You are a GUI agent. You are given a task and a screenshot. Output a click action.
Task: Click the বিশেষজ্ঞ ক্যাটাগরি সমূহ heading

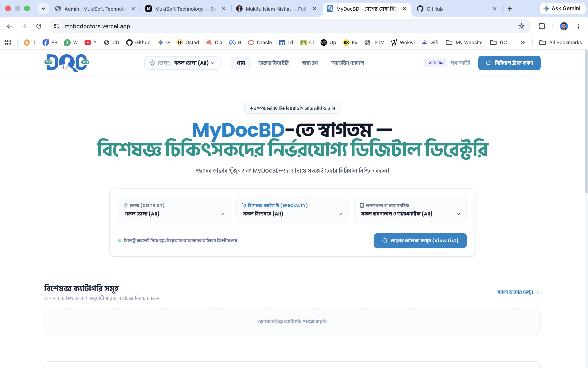coord(81,288)
